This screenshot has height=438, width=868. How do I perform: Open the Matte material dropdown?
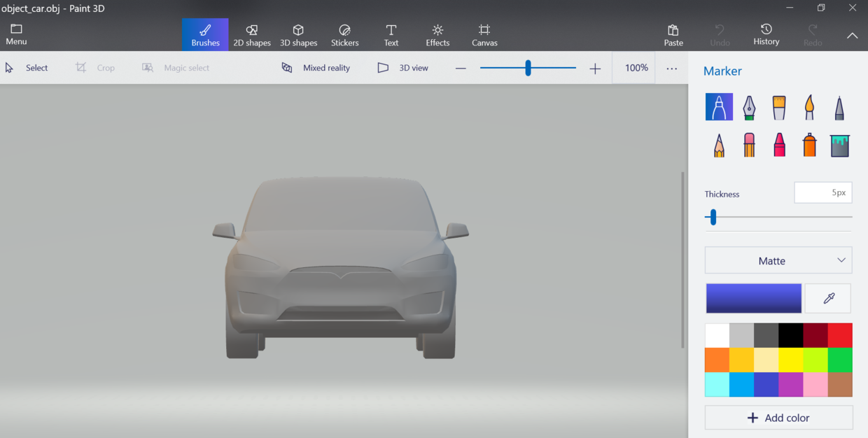click(x=778, y=260)
